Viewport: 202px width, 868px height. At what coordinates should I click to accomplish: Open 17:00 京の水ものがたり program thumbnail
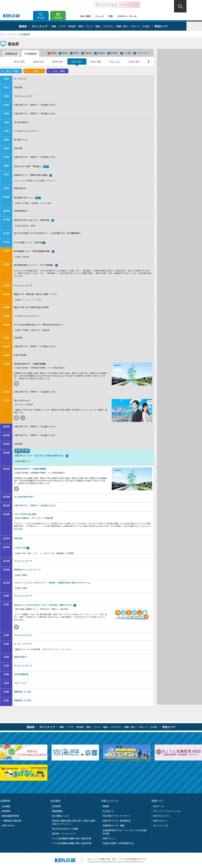[132, 374]
